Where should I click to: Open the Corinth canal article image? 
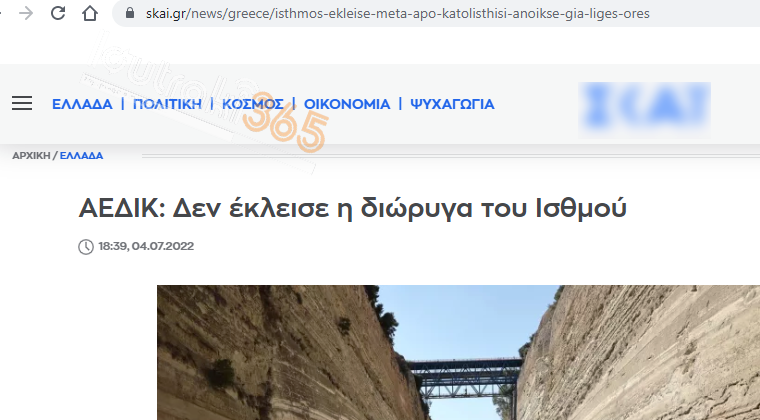click(x=458, y=353)
